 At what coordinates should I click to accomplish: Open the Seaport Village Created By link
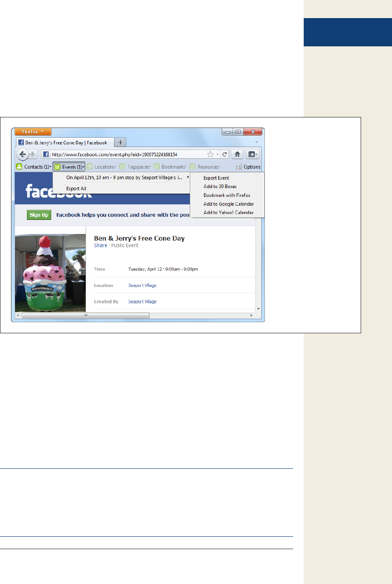coord(142,301)
